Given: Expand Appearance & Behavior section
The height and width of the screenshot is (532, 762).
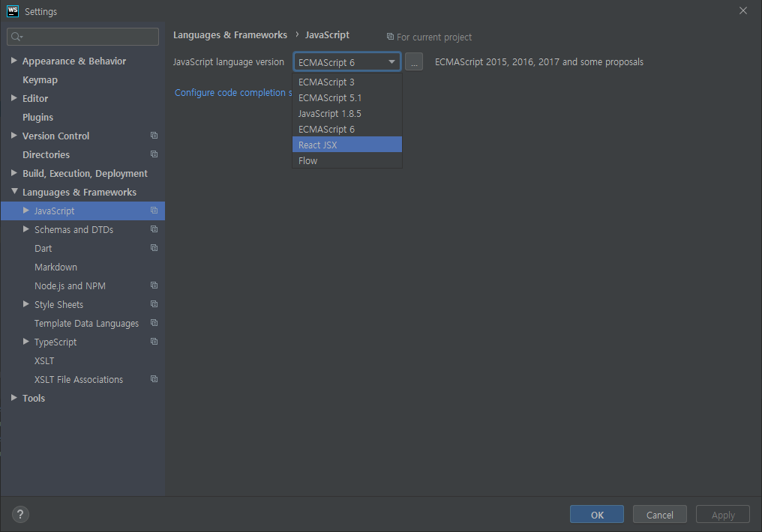Looking at the screenshot, I should pyautogui.click(x=14, y=61).
